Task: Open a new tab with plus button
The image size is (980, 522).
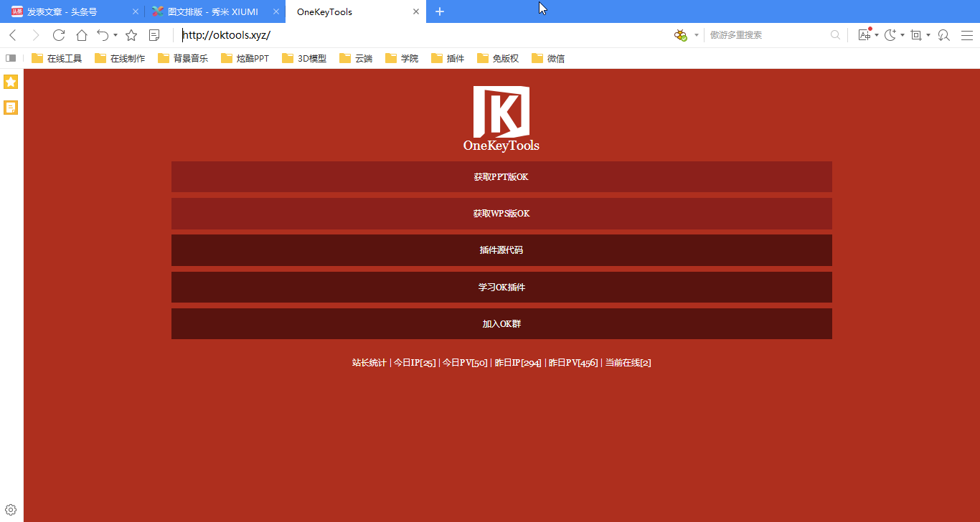Action: point(440,11)
